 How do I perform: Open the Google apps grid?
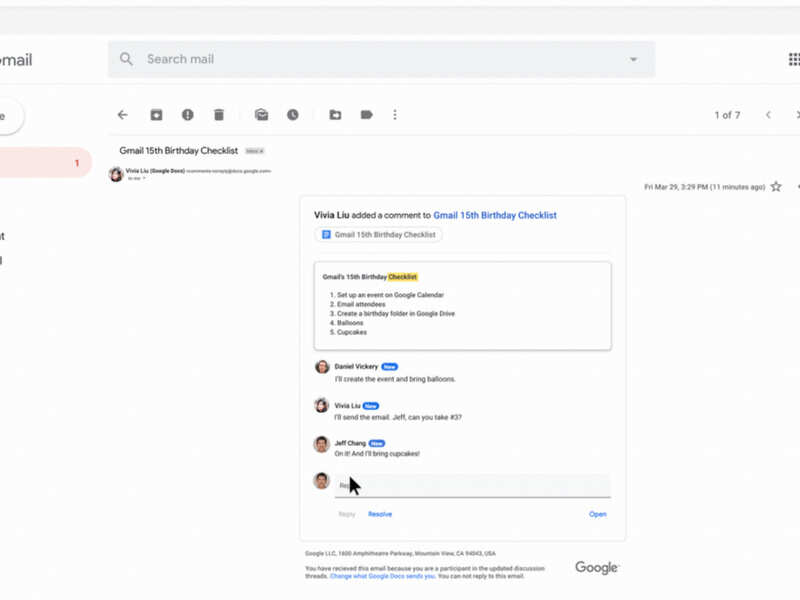pos(793,59)
